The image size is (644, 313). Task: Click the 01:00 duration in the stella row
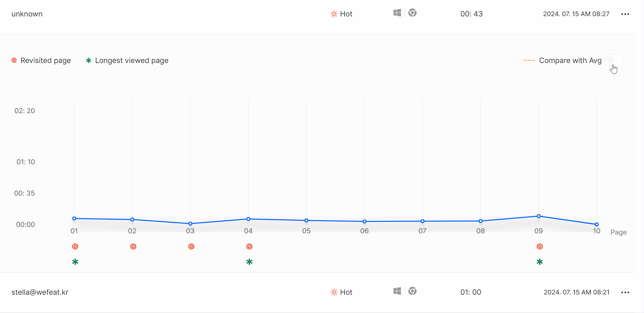[x=471, y=292]
